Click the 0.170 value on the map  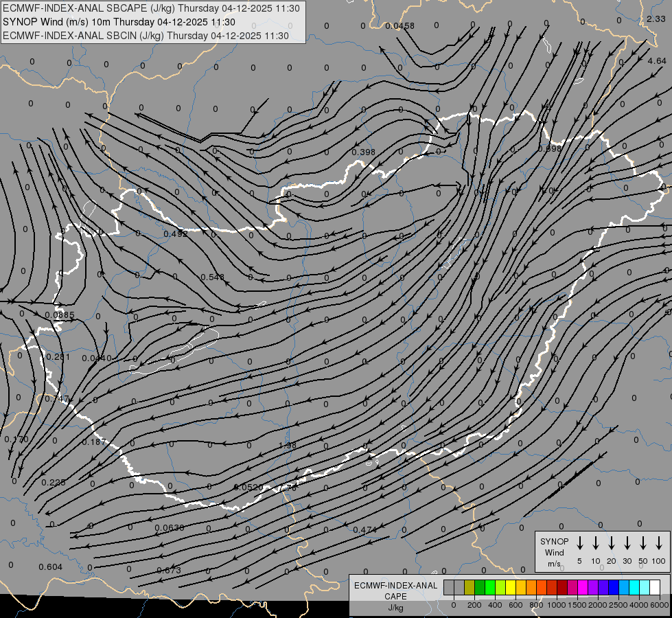pos(16,439)
